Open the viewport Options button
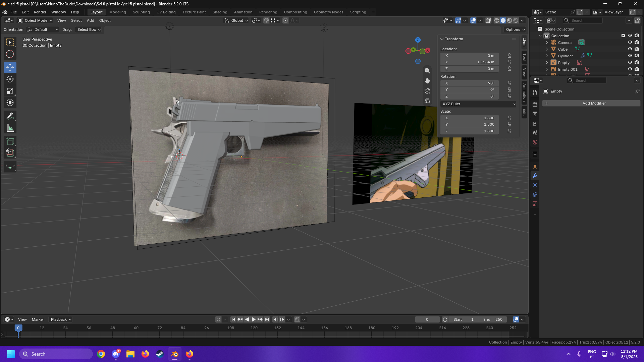 pyautogui.click(x=515, y=29)
